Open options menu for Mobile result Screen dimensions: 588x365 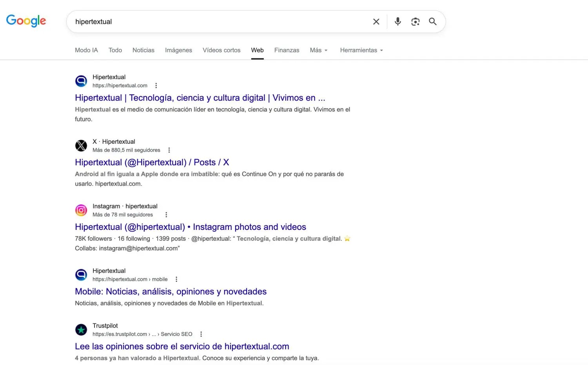click(x=176, y=279)
